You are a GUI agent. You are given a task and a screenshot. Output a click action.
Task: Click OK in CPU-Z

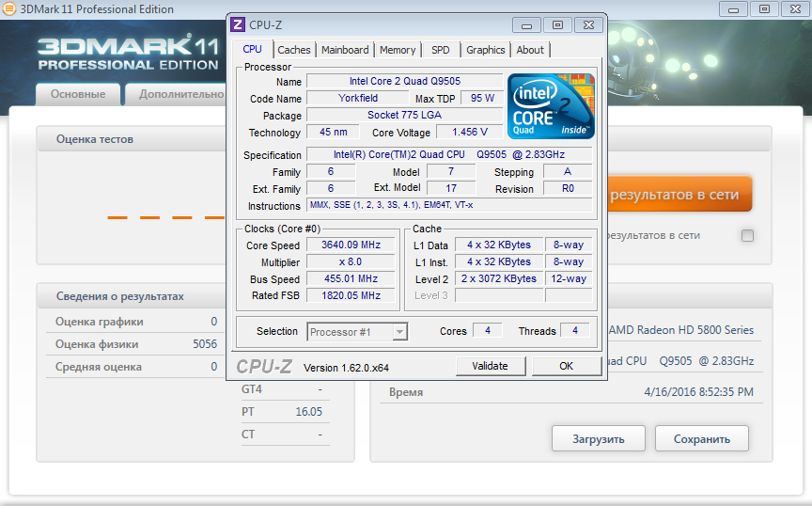click(566, 366)
